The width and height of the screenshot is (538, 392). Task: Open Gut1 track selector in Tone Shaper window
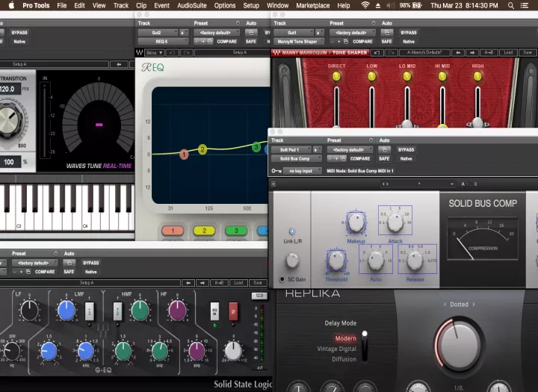pos(294,33)
